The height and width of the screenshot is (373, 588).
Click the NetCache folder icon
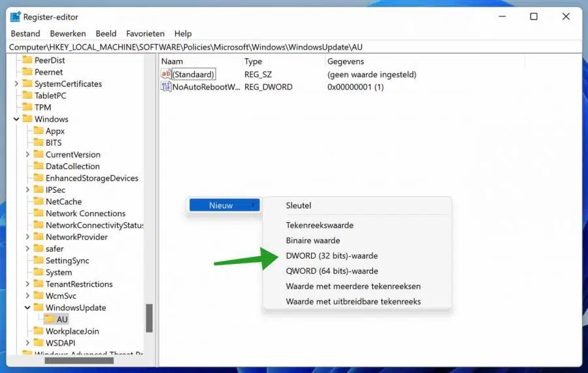pos(39,201)
